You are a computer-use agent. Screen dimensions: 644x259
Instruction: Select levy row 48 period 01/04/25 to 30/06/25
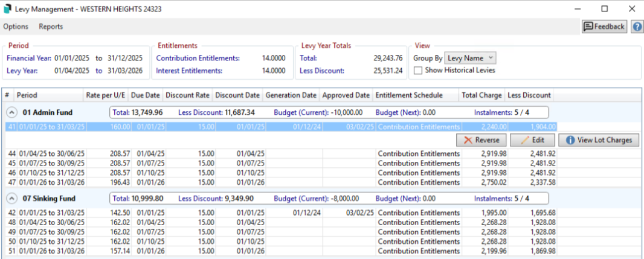(280, 222)
